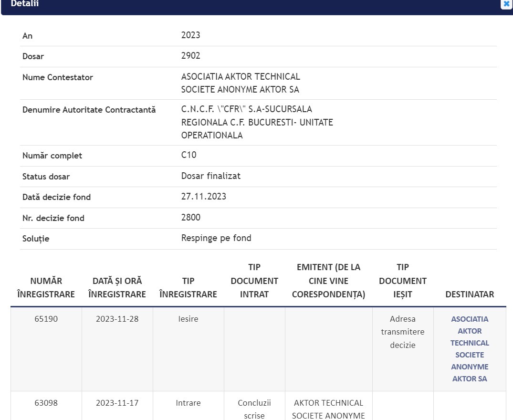Screen dimensions: 513x420
Task: Click the Denumire Autoritate Contractantă label
Action: 89,110
